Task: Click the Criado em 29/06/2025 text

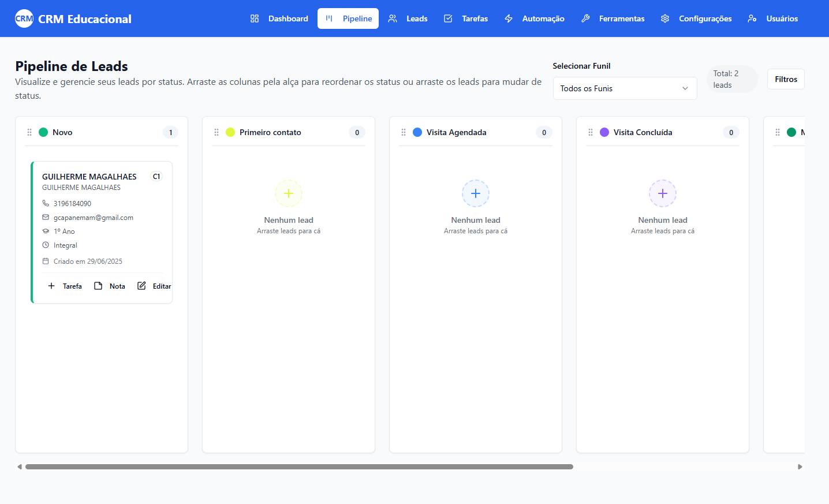Action: [x=88, y=262]
